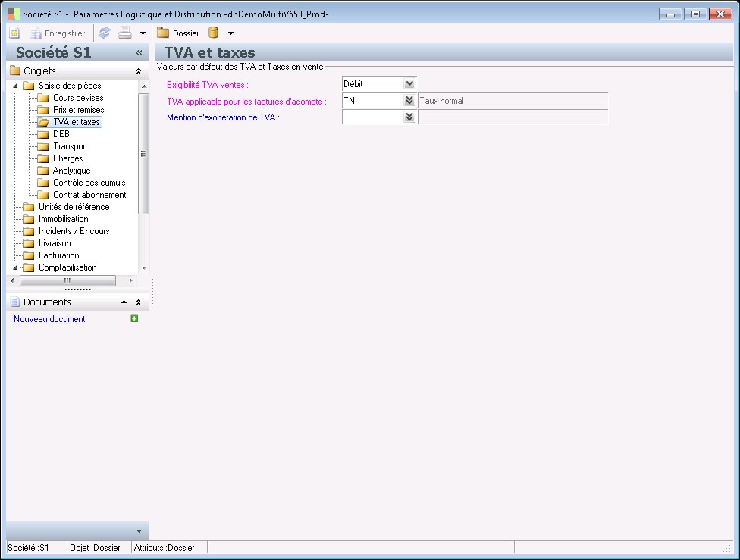740x560 pixels.
Task: Click the tree scroll up arrow
Action: [144, 87]
